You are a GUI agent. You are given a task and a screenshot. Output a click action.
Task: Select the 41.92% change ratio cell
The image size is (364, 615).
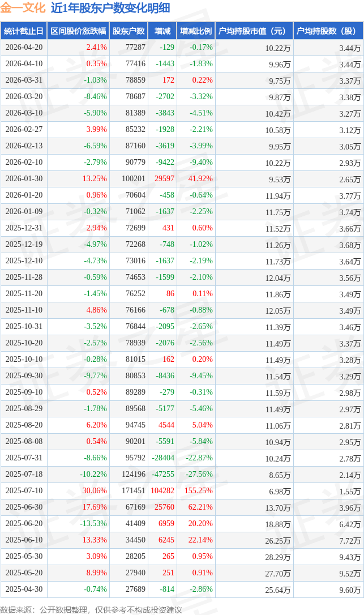coord(200,178)
